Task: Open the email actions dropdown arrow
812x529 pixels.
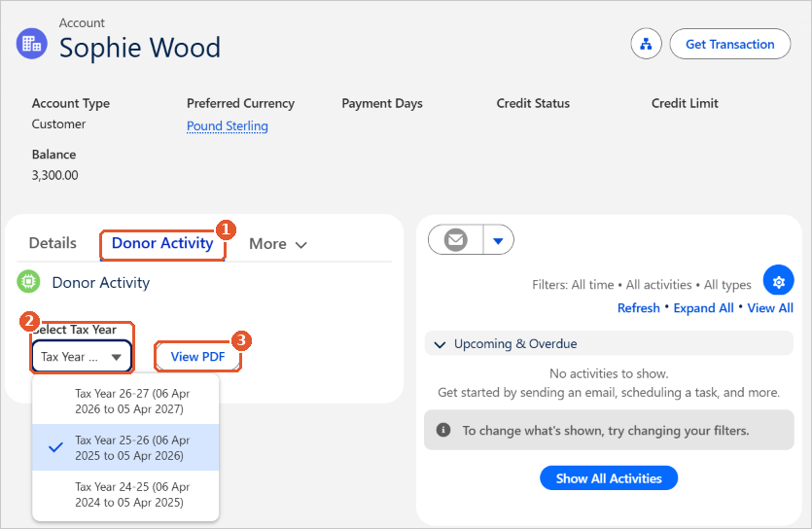Action: 498,239
